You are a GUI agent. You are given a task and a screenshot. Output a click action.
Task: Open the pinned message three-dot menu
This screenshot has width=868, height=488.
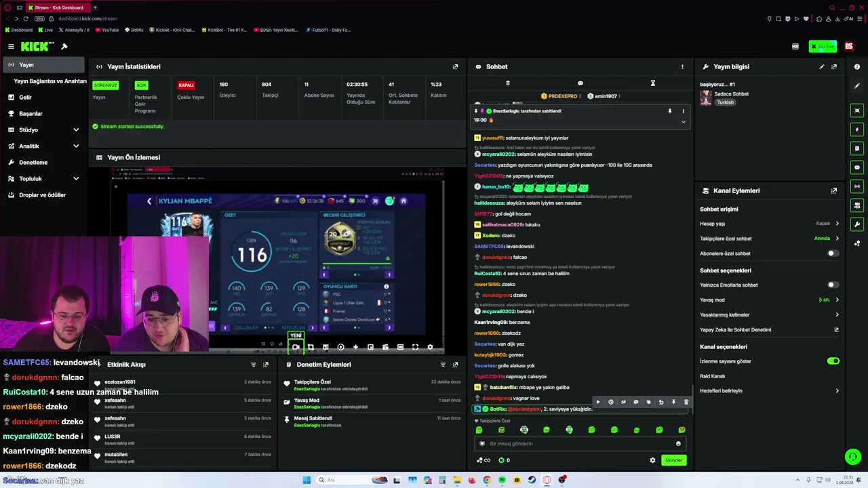pyautogui.click(x=683, y=111)
